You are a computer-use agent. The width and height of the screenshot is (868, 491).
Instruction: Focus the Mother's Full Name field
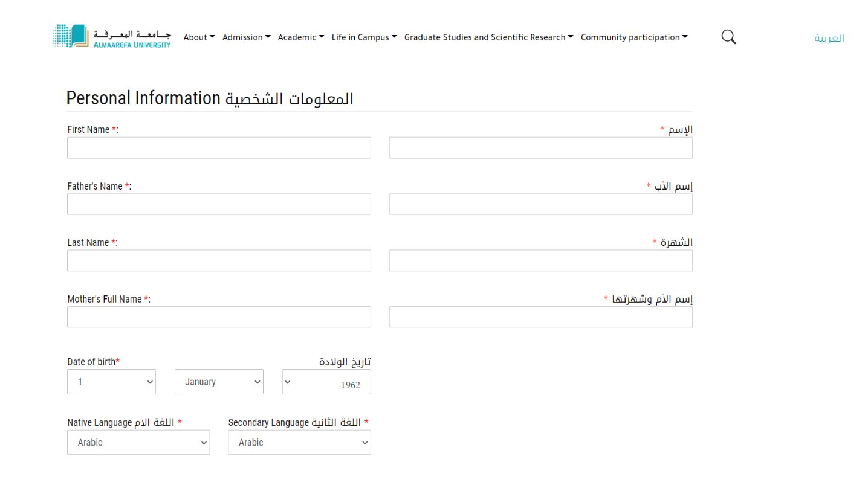tap(219, 316)
